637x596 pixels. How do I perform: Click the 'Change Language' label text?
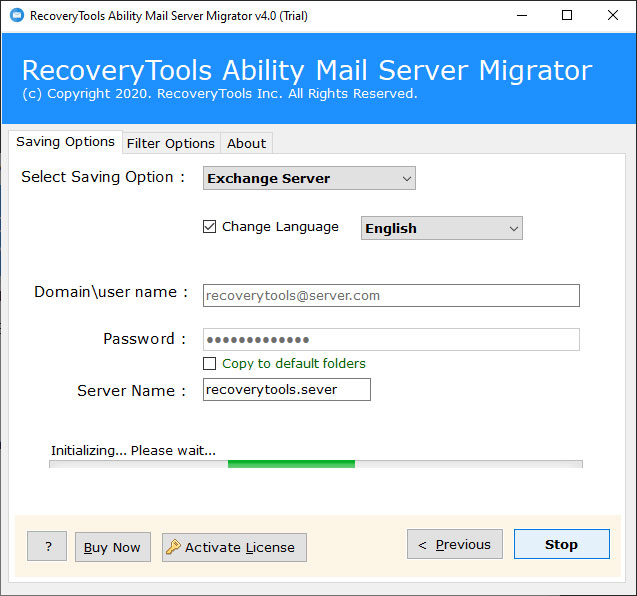(x=280, y=227)
